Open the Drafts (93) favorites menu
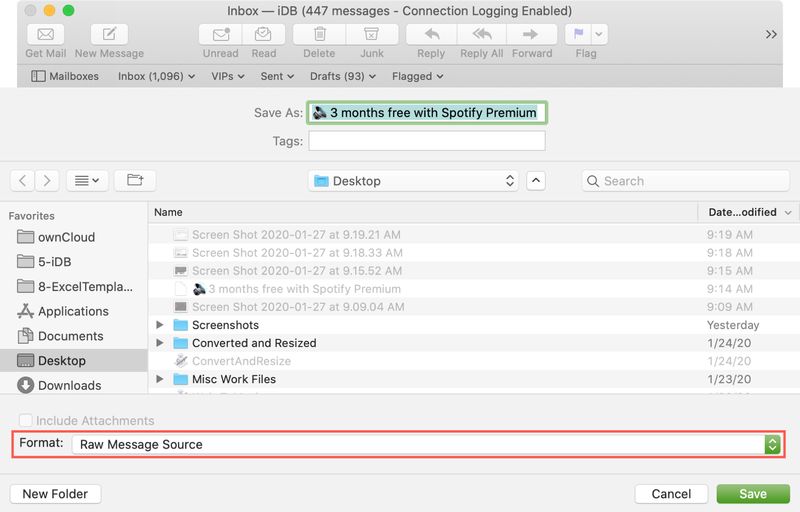800x512 pixels. click(x=342, y=76)
